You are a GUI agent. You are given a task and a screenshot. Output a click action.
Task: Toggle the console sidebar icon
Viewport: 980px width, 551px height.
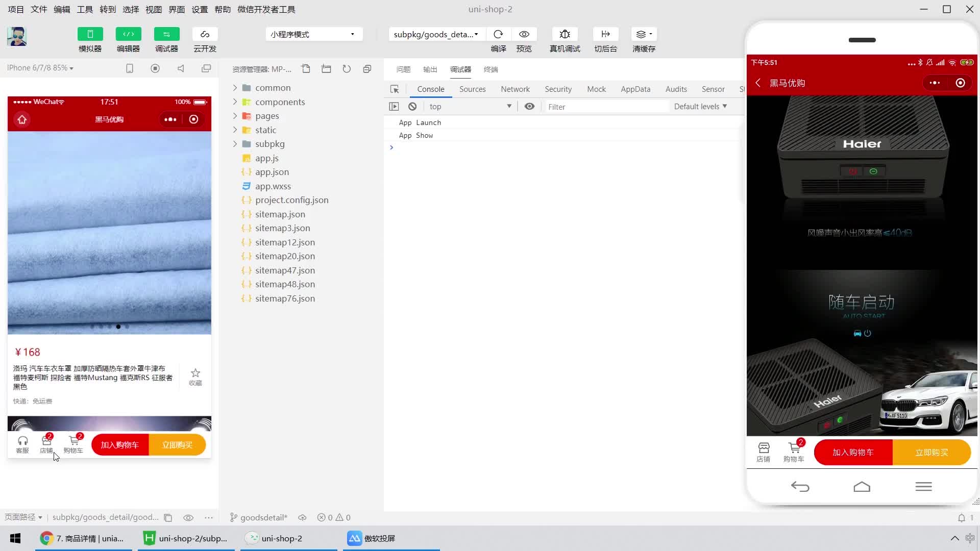(x=394, y=106)
